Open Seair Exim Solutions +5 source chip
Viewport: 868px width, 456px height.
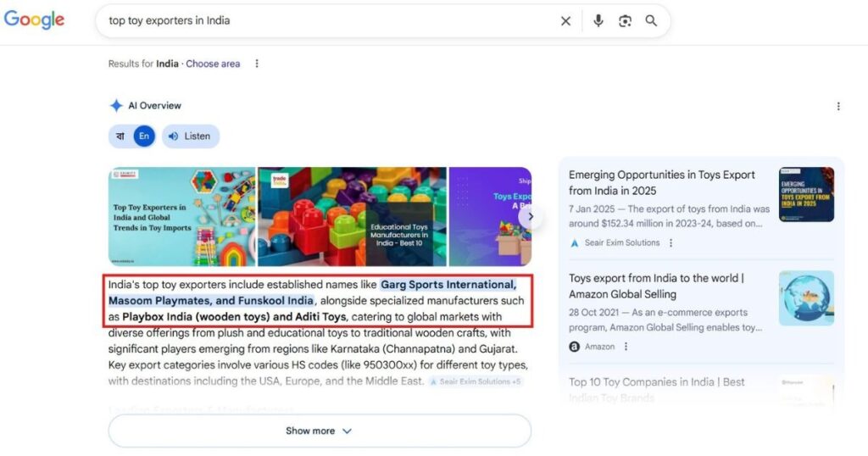pos(476,381)
